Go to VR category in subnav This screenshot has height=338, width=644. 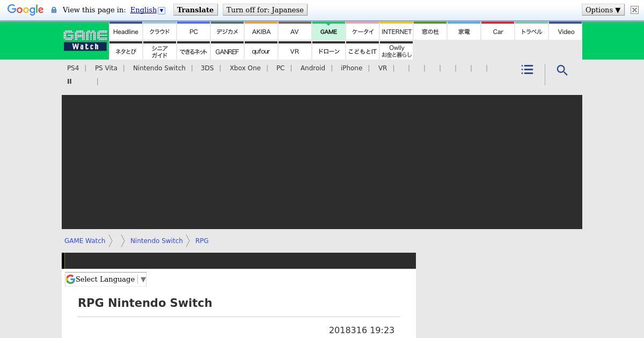coord(383,68)
